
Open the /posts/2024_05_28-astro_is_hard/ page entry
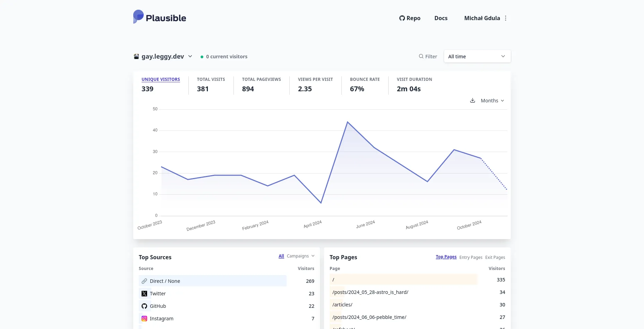point(370,292)
